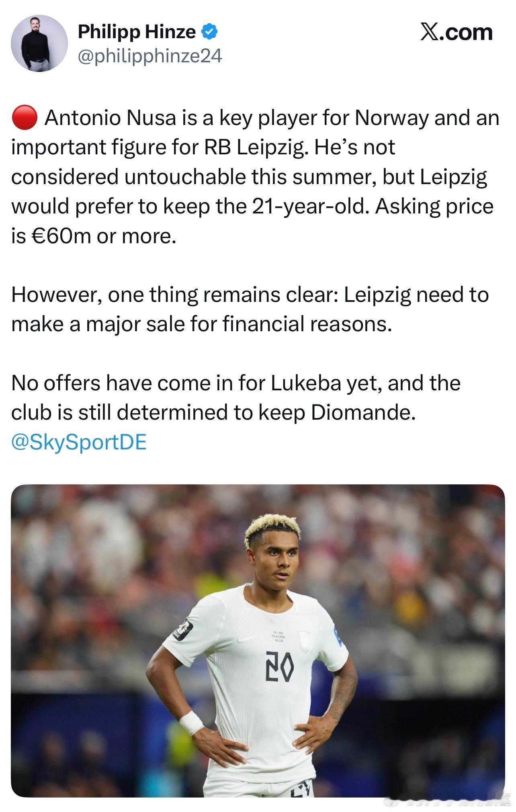Click the 'However, one thing remains clear' paragraph
The height and width of the screenshot is (812, 516).
250,310
